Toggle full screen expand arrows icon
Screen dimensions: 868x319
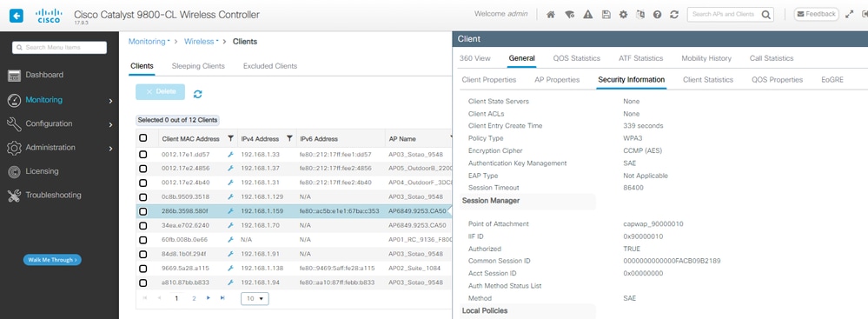click(849, 15)
